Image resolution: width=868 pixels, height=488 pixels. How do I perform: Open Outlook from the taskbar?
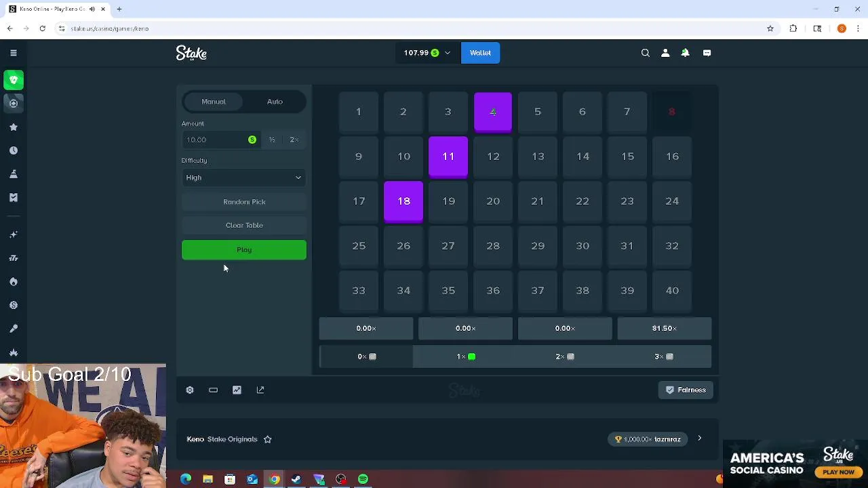tap(252, 479)
